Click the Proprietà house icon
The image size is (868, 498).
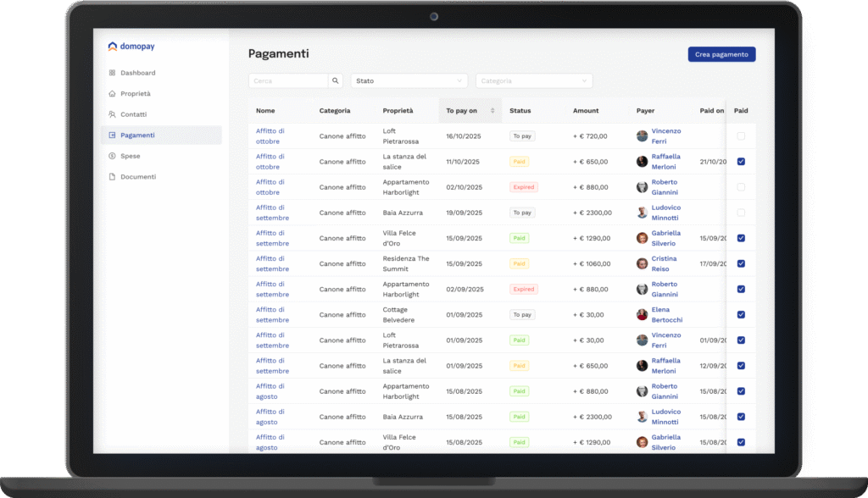[112, 94]
